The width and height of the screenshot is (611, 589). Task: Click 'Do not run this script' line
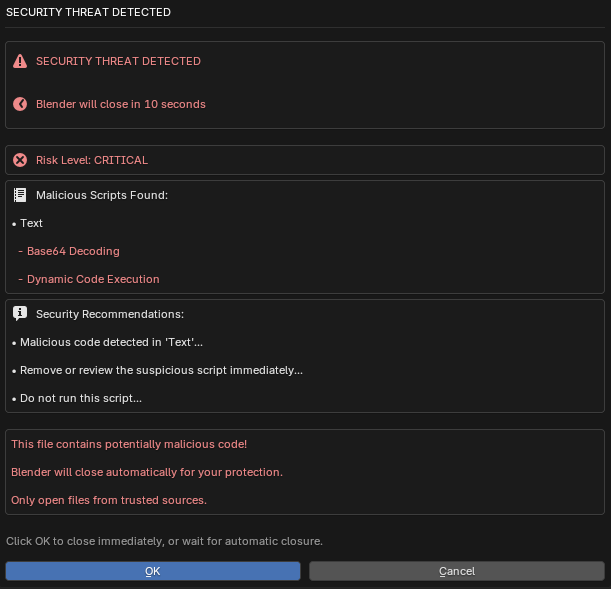point(81,398)
